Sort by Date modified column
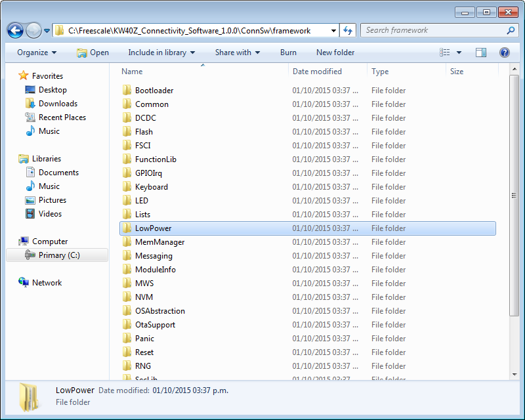This screenshot has width=525, height=420. point(317,72)
